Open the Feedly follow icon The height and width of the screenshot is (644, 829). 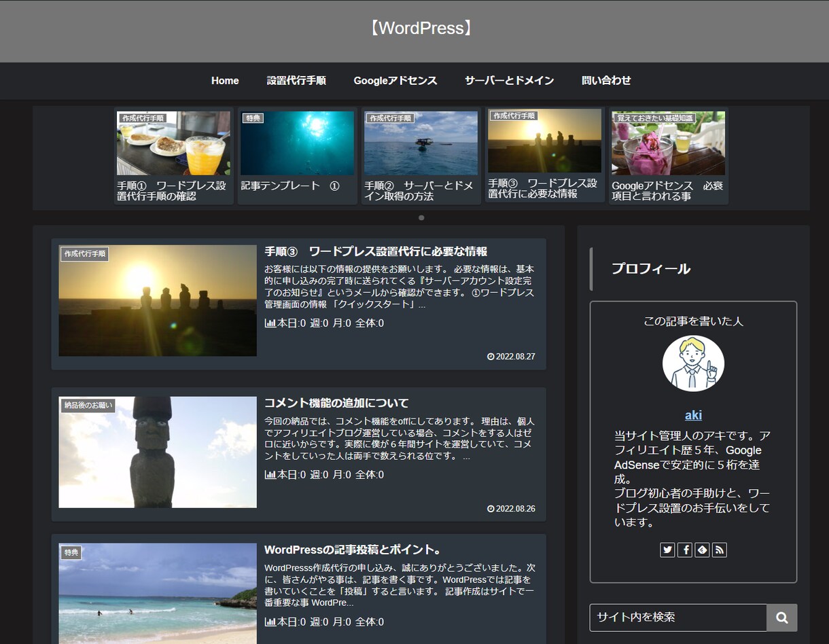(x=702, y=550)
